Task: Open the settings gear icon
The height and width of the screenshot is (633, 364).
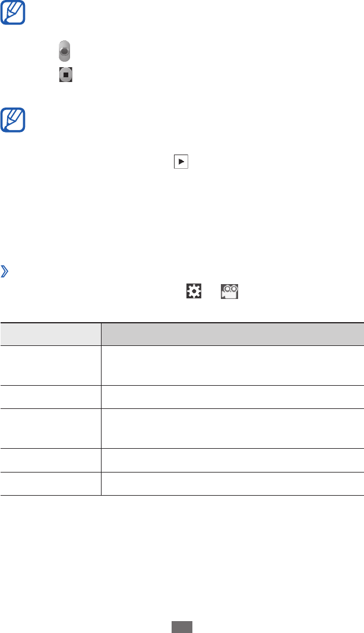Action: (192, 291)
